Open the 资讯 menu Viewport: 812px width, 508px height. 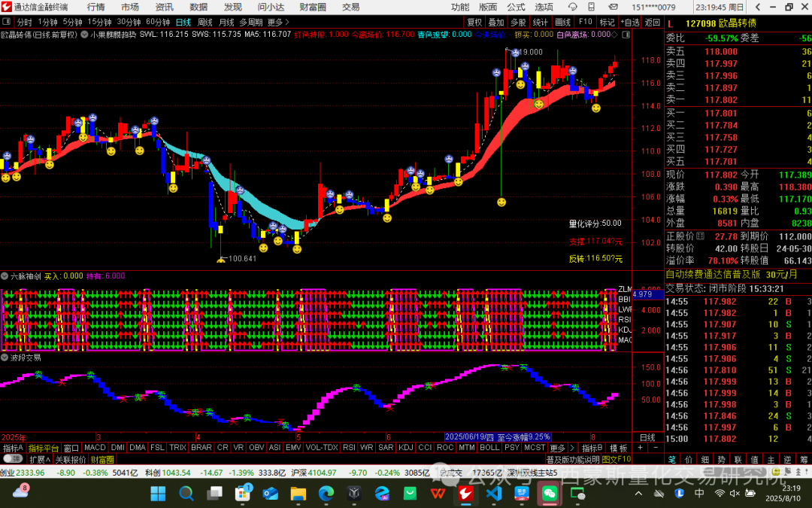164,7
